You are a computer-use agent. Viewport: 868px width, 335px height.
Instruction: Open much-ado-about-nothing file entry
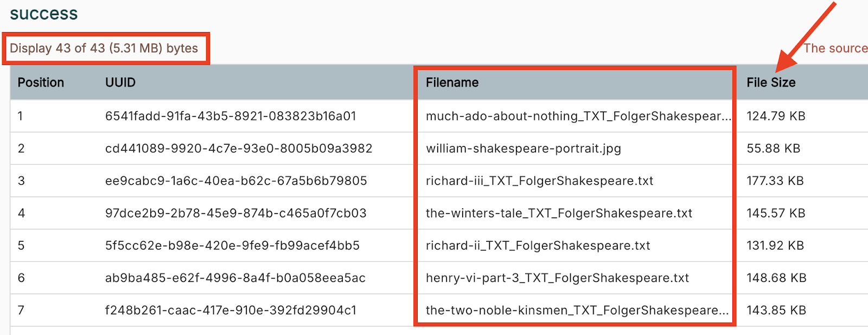pos(578,116)
